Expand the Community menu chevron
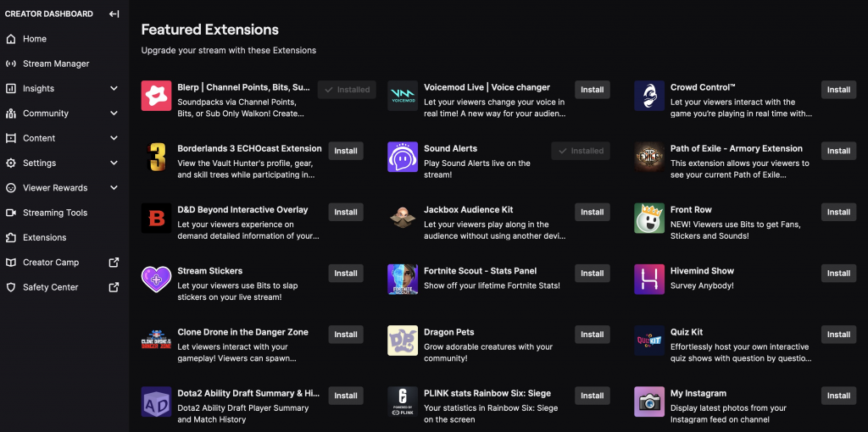 (x=114, y=114)
